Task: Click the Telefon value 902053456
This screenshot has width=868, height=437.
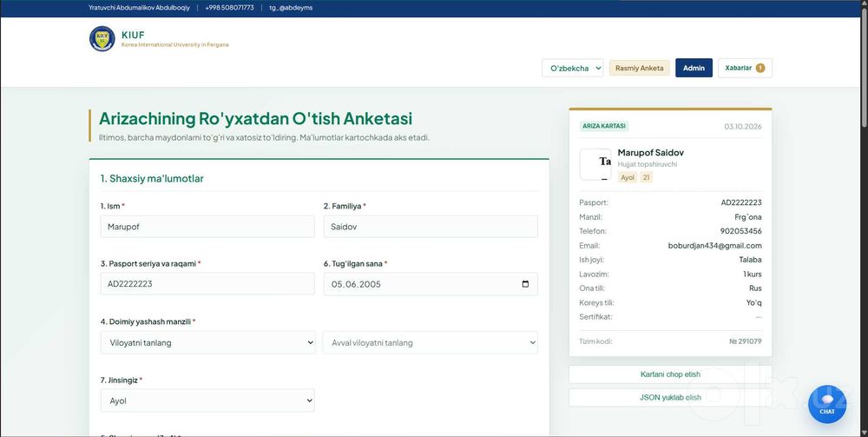Action: click(x=740, y=231)
